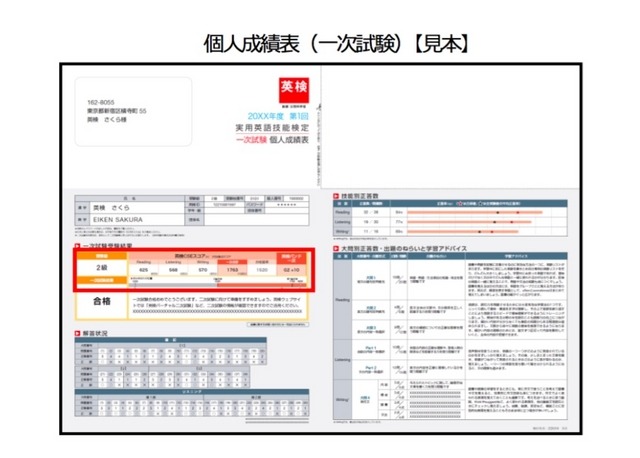Click the Listening score 568

pyautogui.click(x=173, y=270)
